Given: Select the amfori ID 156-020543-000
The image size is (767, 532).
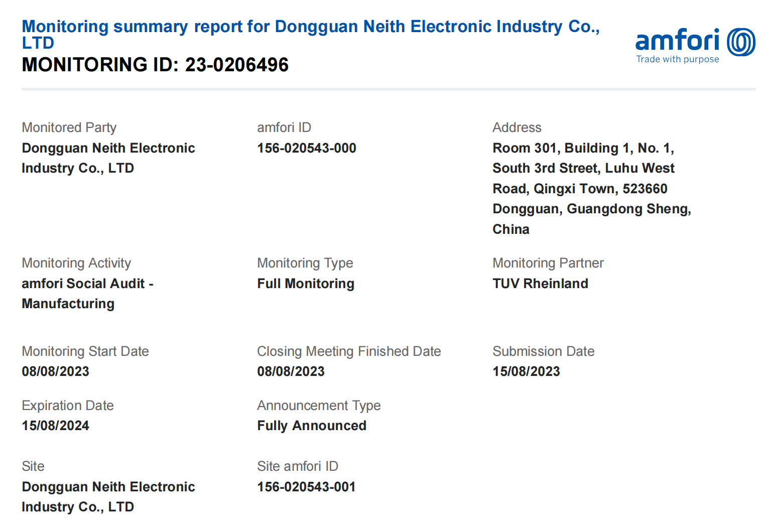Looking at the screenshot, I should (x=306, y=148).
